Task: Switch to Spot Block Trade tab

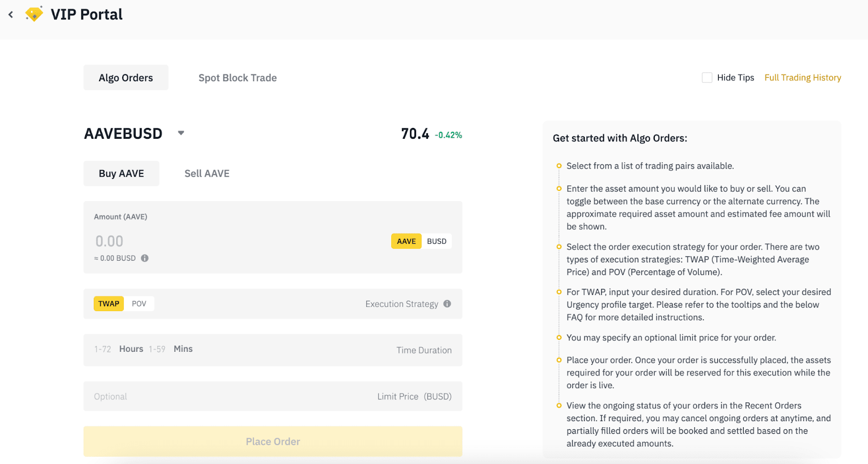Action: point(238,78)
